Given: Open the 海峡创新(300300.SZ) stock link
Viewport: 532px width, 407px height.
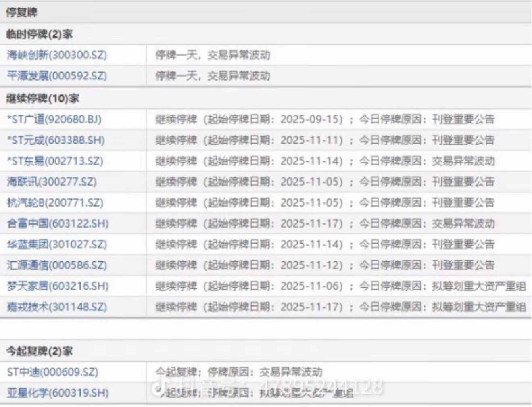Looking at the screenshot, I should coord(57,55).
